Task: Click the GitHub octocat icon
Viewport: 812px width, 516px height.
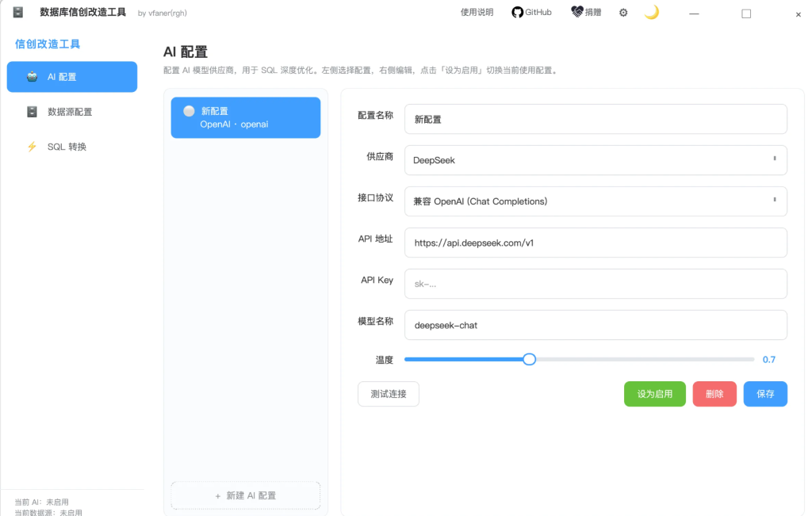Action: (517, 12)
